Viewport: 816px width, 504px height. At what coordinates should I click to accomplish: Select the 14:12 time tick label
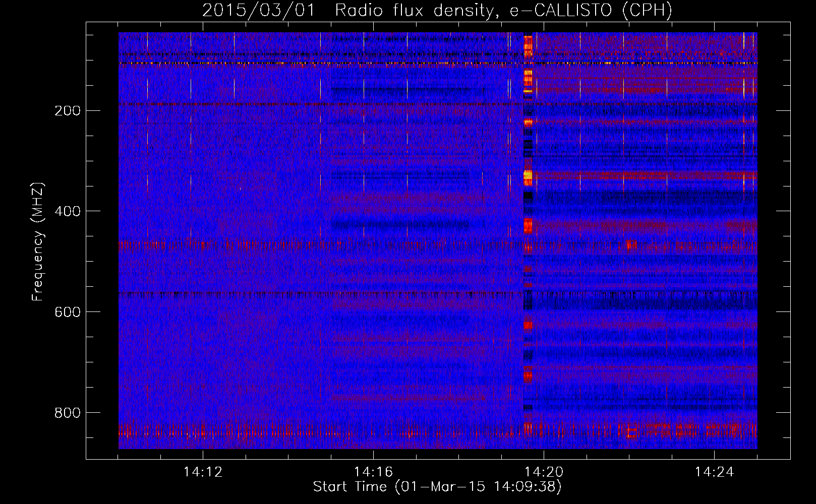203,472
